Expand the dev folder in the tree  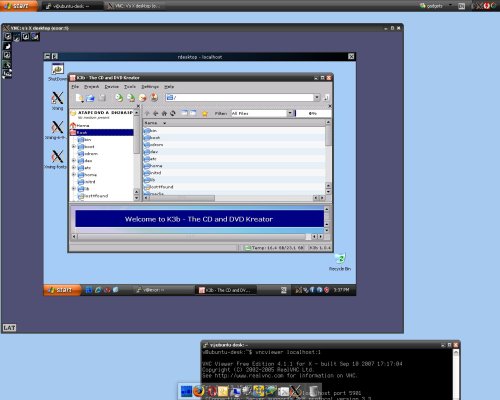tap(74, 160)
